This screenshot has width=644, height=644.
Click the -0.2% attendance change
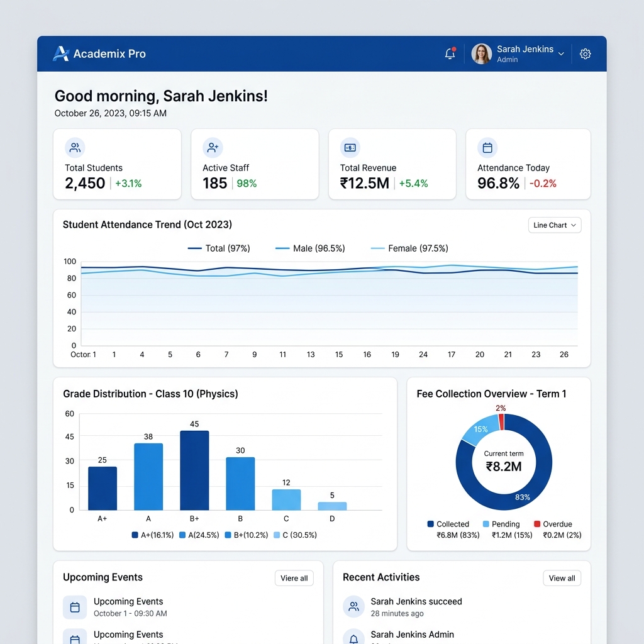pos(543,184)
